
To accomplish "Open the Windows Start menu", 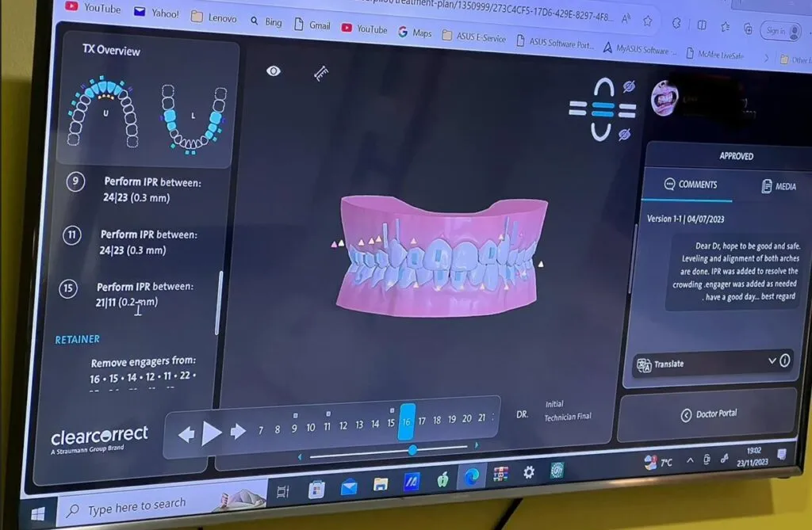I will (x=37, y=514).
